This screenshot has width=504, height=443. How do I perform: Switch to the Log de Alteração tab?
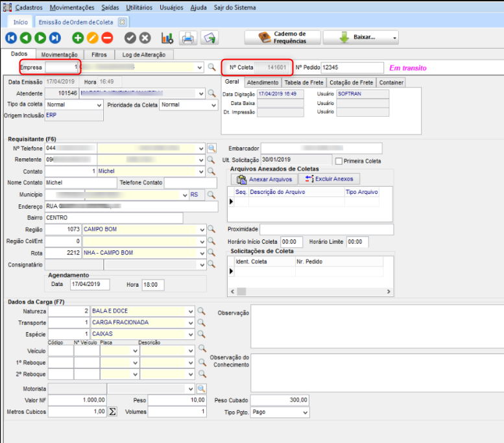click(x=144, y=55)
